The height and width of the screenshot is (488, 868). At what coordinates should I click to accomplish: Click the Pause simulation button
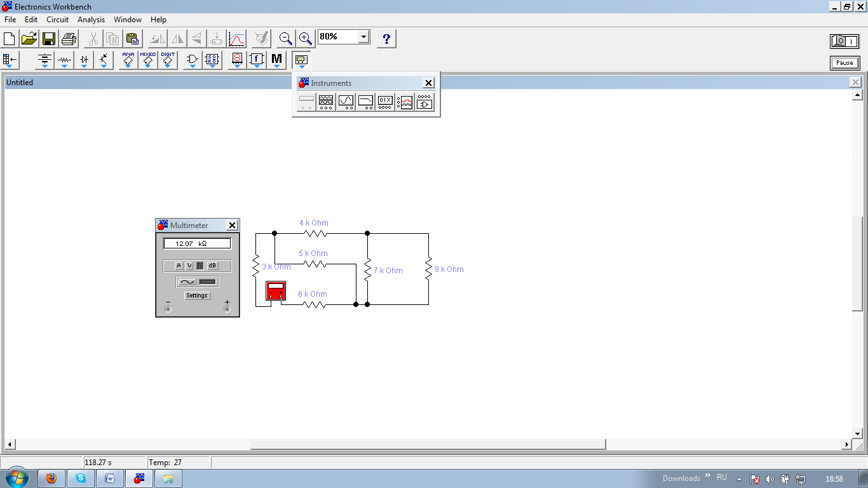(844, 63)
